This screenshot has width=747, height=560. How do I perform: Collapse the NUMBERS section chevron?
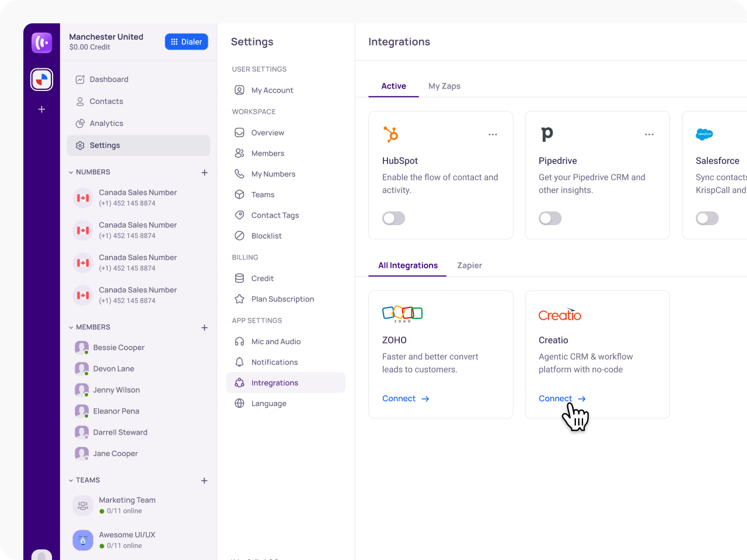click(71, 172)
